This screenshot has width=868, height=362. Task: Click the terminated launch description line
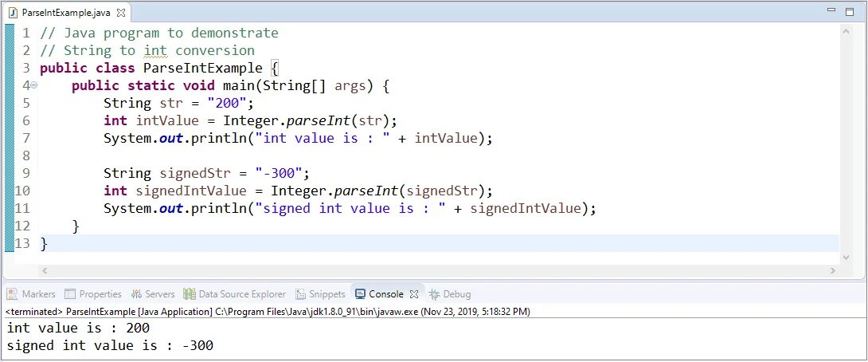[268, 312]
